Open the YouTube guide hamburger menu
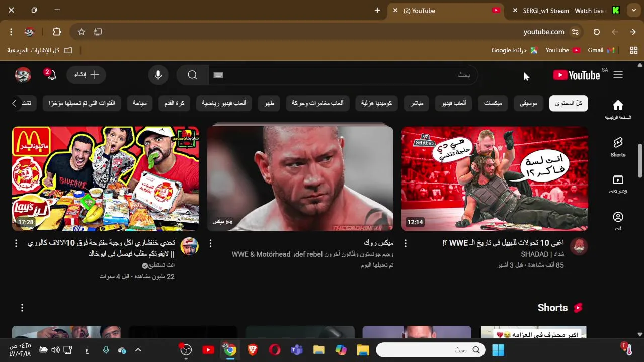644x362 pixels. pyautogui.click(x=618, y=75)
